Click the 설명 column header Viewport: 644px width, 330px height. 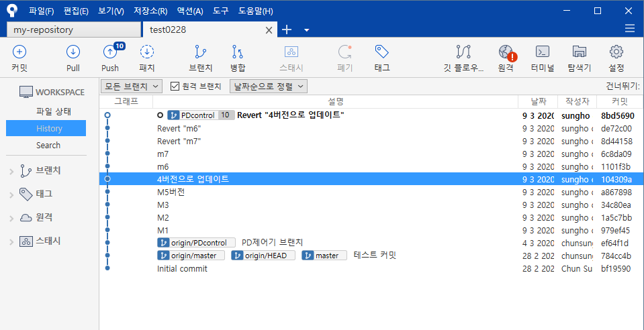[x=336, y=101]
